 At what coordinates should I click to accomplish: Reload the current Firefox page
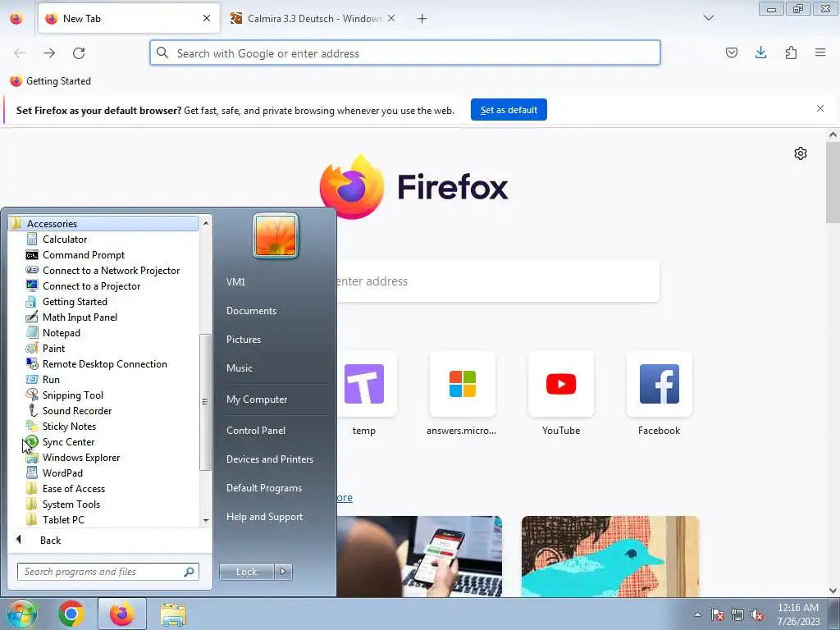click(79, 52)
